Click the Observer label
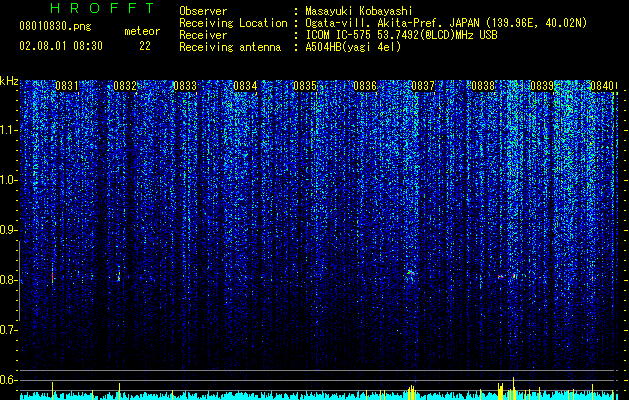Viewport: 629px width, 400px height. [x=203, y=11]
